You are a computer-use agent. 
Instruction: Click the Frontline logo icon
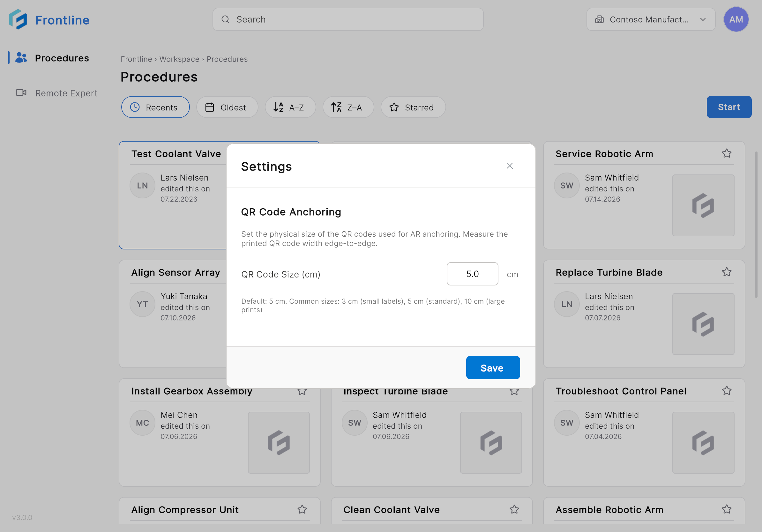[18, 19]
